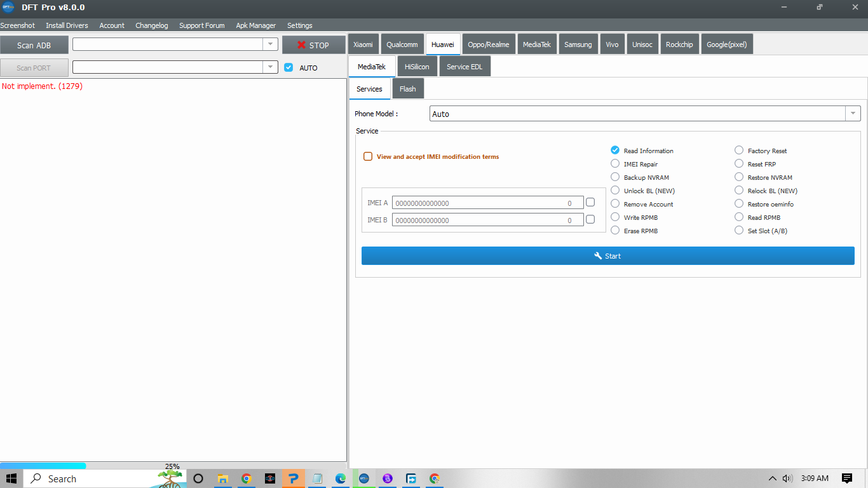Switch to the Vivo tab

click(x=612, y=44)
